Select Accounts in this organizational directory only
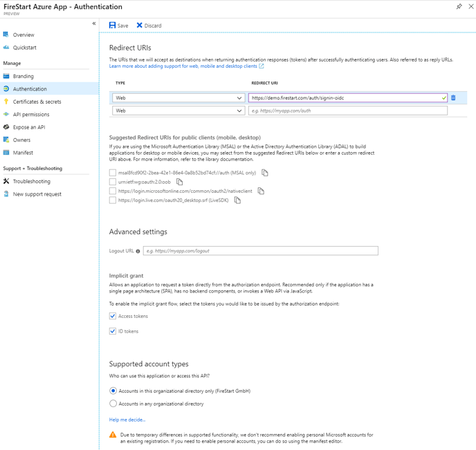Screen dimensions: 476x450 pyautogui.click(x=113, y=391)
